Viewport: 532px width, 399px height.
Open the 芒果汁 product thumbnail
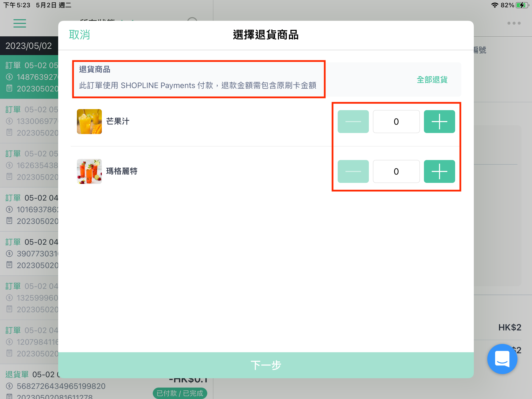pos(89,122)
